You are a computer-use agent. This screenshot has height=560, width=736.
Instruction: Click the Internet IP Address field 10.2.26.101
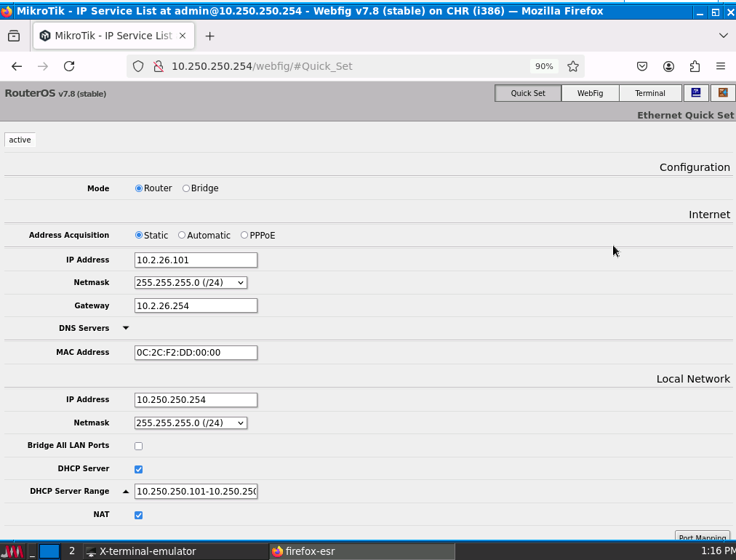[196, 260]
